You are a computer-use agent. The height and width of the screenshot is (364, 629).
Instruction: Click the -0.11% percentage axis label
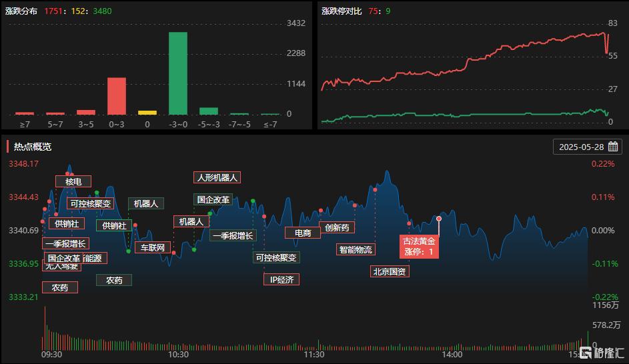click(605, 263)
